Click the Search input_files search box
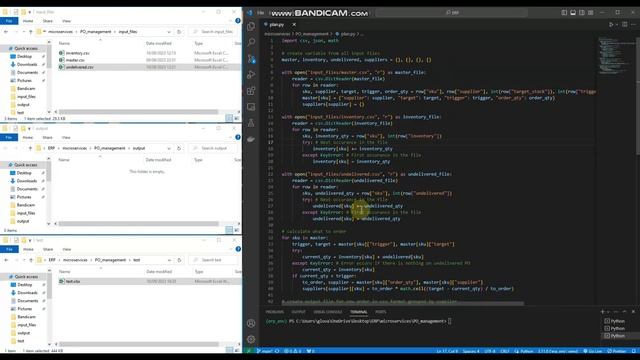The height and width of the screenshot is (360, 640). coord(213,31)
